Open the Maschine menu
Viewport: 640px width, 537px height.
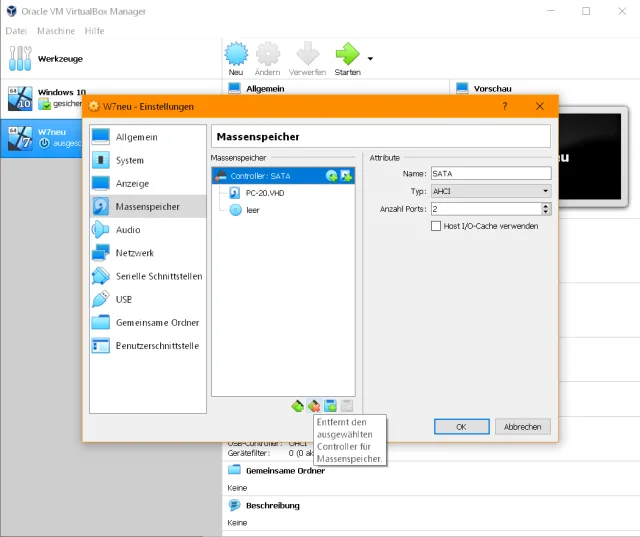click(x=55, y=31)
